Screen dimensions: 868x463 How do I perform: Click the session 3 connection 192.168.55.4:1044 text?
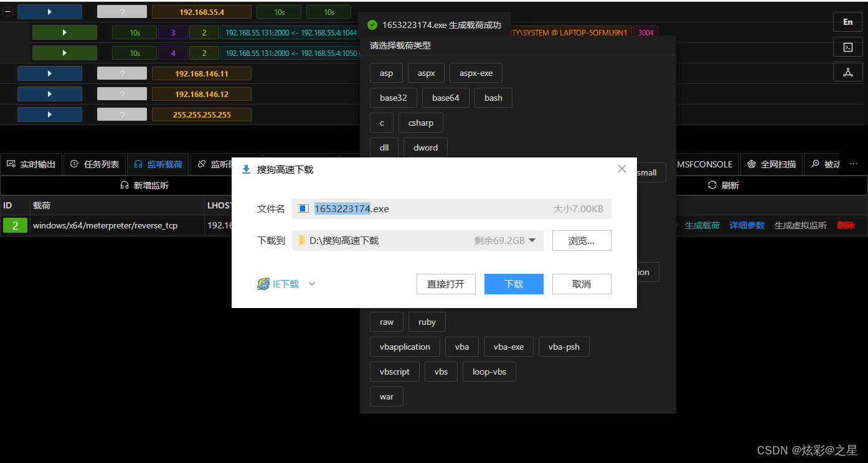pyautogui.click(x=291, y=32)
